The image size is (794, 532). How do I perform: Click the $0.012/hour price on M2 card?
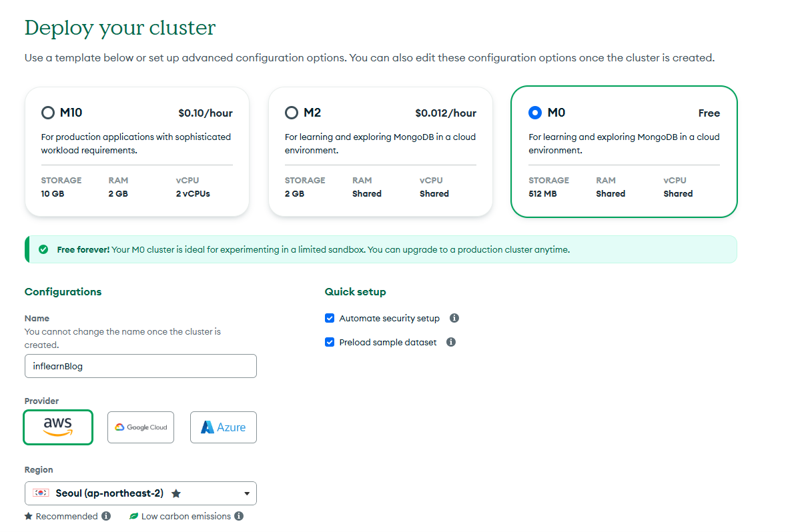tap(446, 113)
